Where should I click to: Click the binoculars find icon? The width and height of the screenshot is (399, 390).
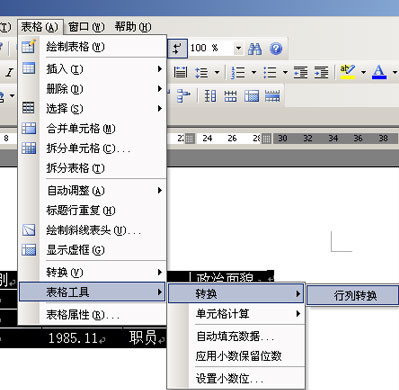[x=255, y=49]
